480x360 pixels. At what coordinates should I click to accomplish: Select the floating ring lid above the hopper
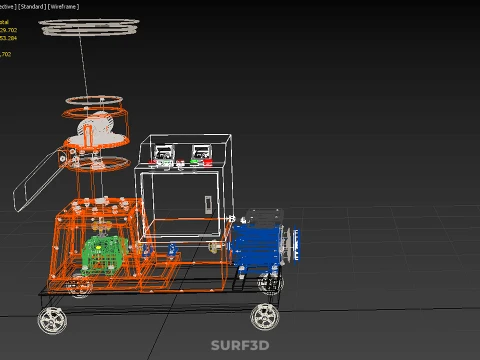coord(89,27)
